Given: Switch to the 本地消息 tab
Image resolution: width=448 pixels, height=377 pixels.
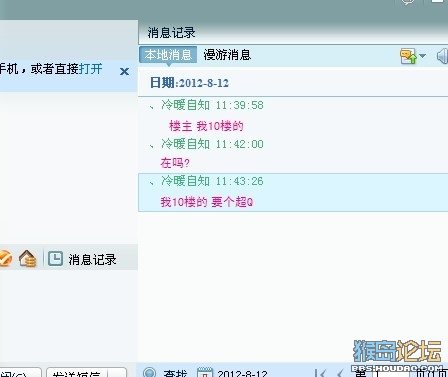Looking at the screenshot, I should 168,55.
